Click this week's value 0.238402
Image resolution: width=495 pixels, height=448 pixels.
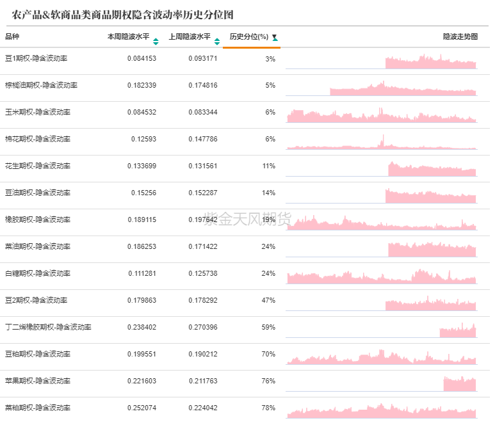142,327
